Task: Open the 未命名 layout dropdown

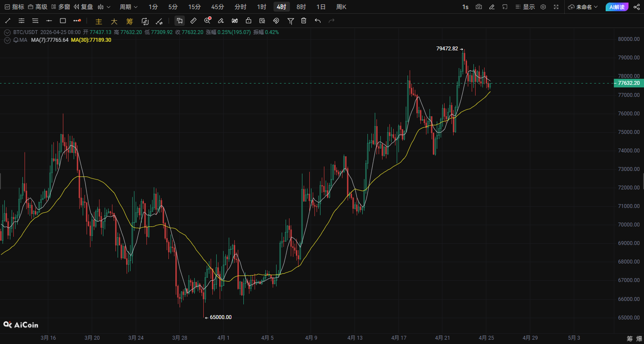Action: (583, 7)
